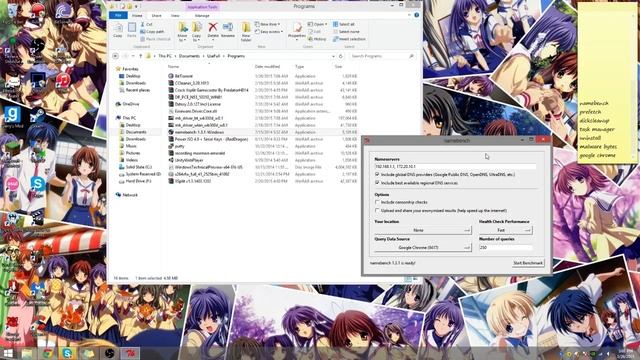Viewport: 640px width, 360px height.
Task: Open Chrome from the taskbar
Action: tap(47, 353)
